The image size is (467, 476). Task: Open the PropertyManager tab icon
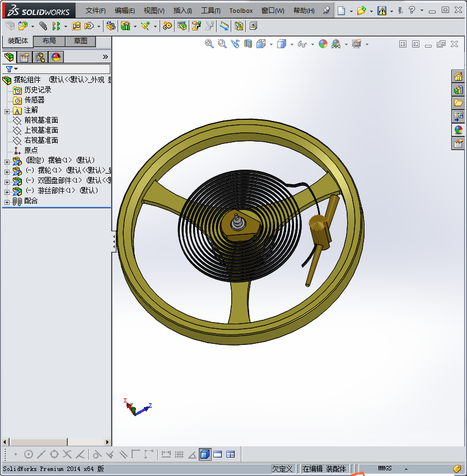[x=24, y=57]
